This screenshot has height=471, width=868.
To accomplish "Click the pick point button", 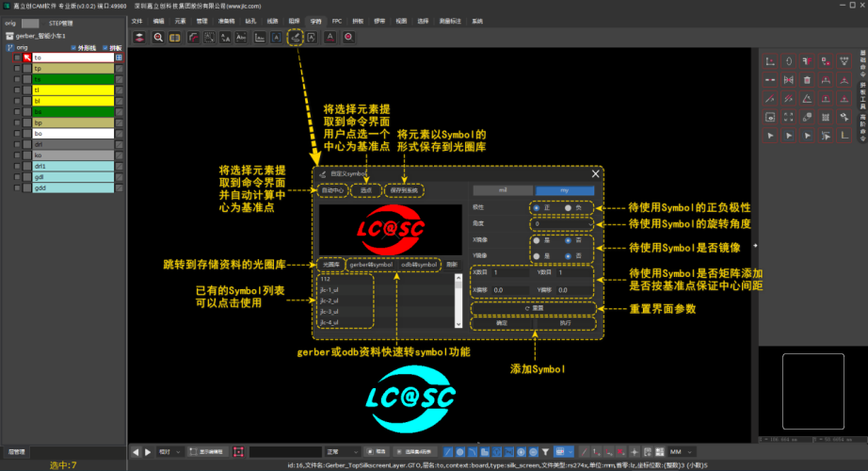I will click(x=366, y=190).
